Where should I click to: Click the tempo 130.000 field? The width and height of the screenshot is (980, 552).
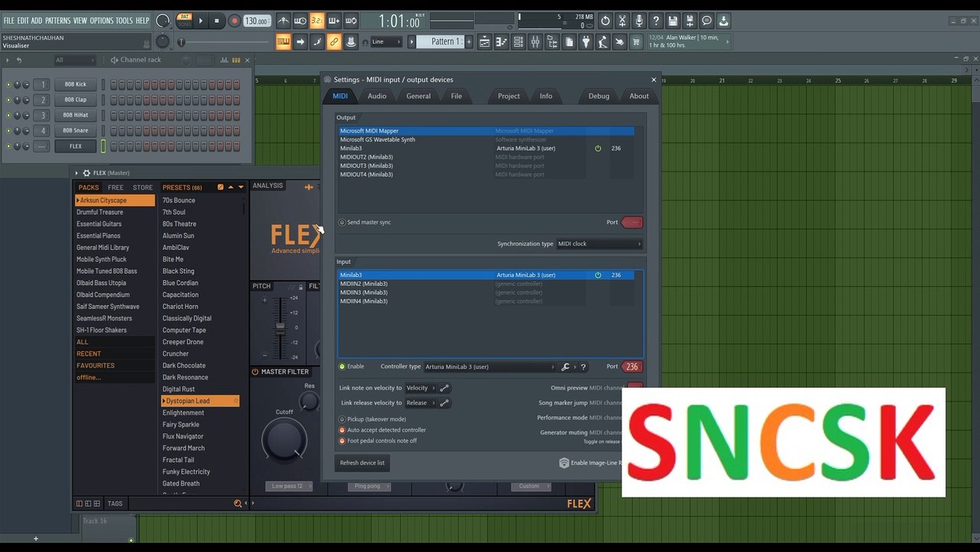point(257,21)
